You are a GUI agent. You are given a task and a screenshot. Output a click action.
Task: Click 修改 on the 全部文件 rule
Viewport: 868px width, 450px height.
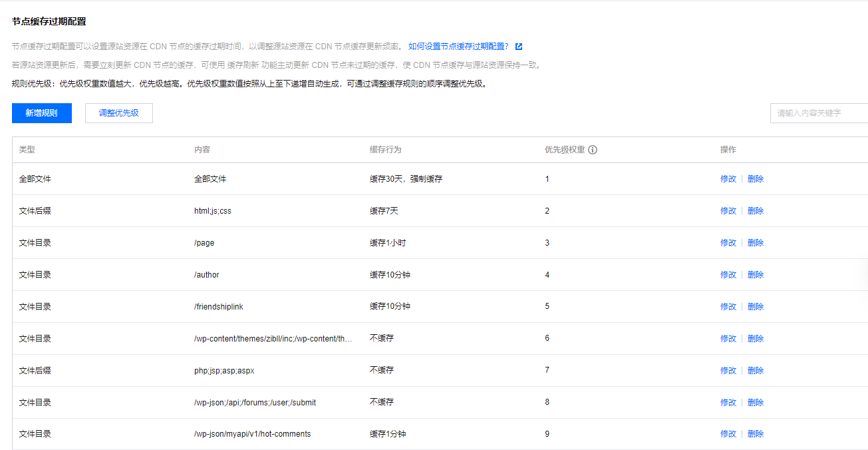(x=728, y=178)
